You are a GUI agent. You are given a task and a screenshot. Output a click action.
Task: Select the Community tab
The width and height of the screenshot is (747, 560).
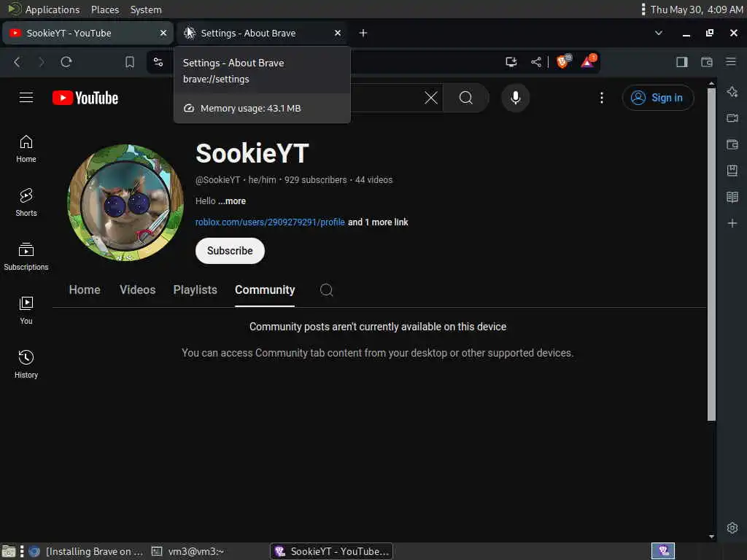coord(265,289)
